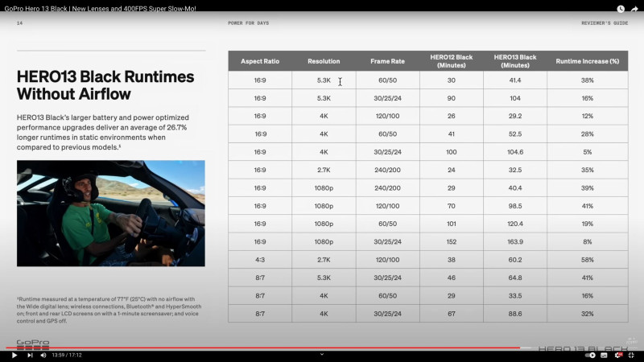Image resolution: width=644 pixels, height=362 pixels.
Task: Click the 98.5 minutes cell
Action: [x=515, y=206]
